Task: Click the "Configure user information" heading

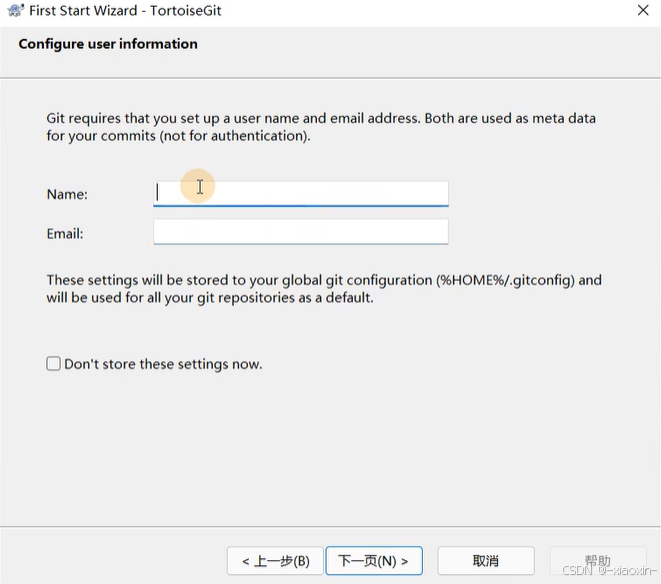Action: (108, 44)
